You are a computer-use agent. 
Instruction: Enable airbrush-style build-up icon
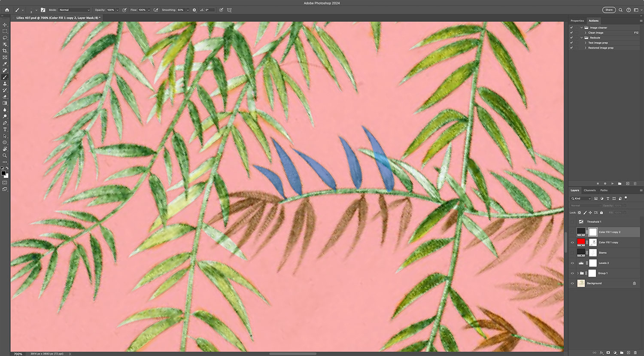pos(155,10)
